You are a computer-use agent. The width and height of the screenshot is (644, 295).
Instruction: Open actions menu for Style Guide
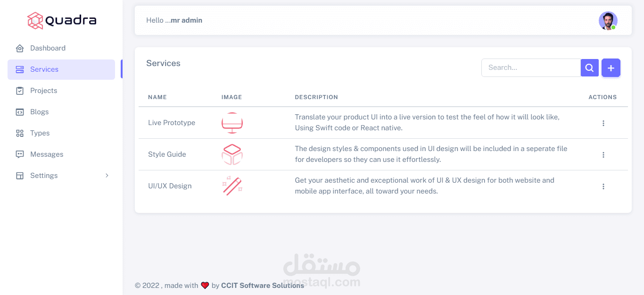coord(603,155)
